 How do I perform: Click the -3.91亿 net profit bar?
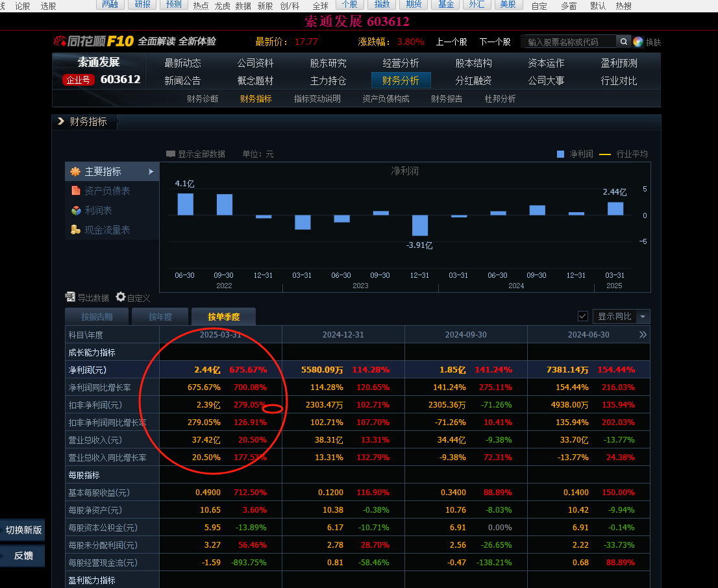(420, 225)
